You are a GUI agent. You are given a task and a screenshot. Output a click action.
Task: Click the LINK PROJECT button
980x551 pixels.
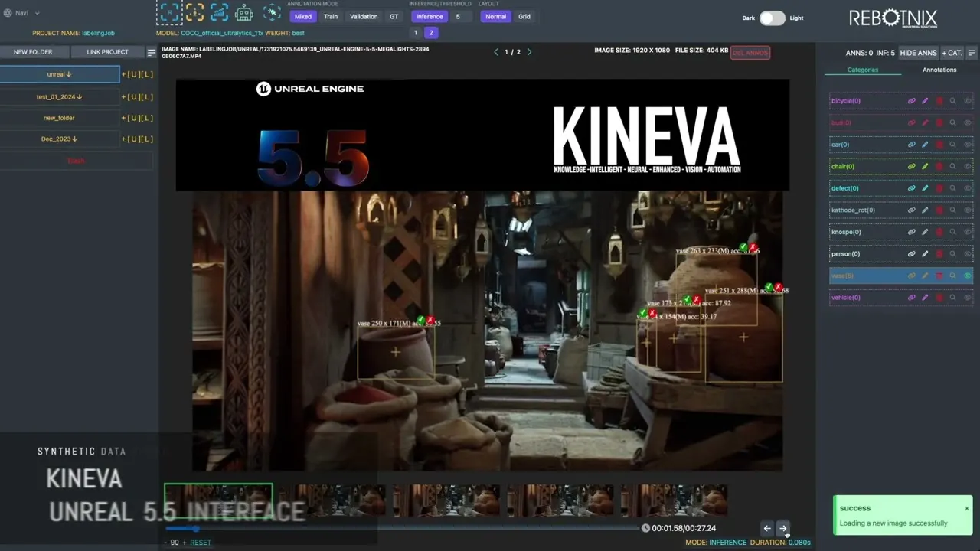pyautogui.click(x=107, y=52)
